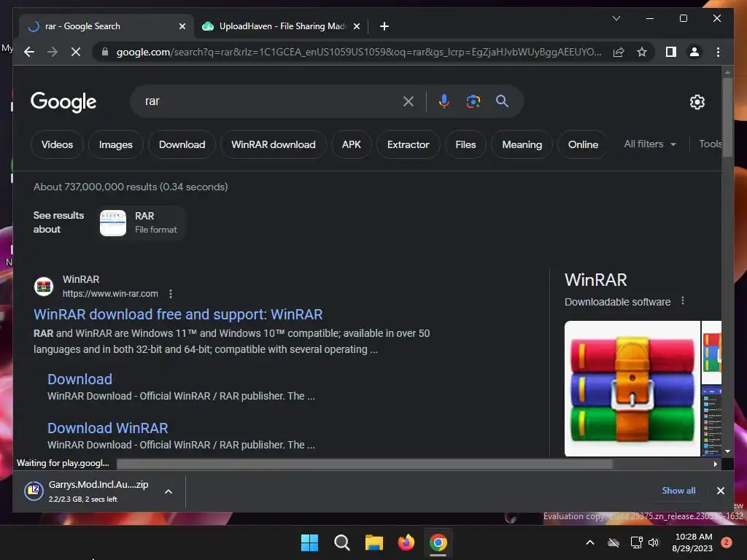
Task: Open the Download sitelink
Action: 80,379
